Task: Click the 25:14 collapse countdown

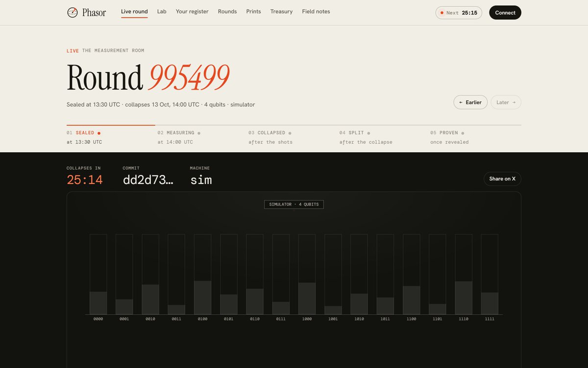Action: click(85, 180)
